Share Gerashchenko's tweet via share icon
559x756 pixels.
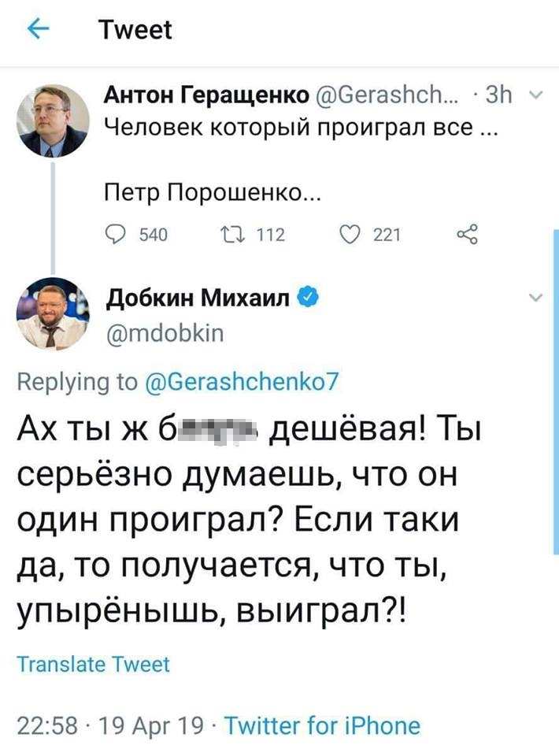tap(467, 234)
